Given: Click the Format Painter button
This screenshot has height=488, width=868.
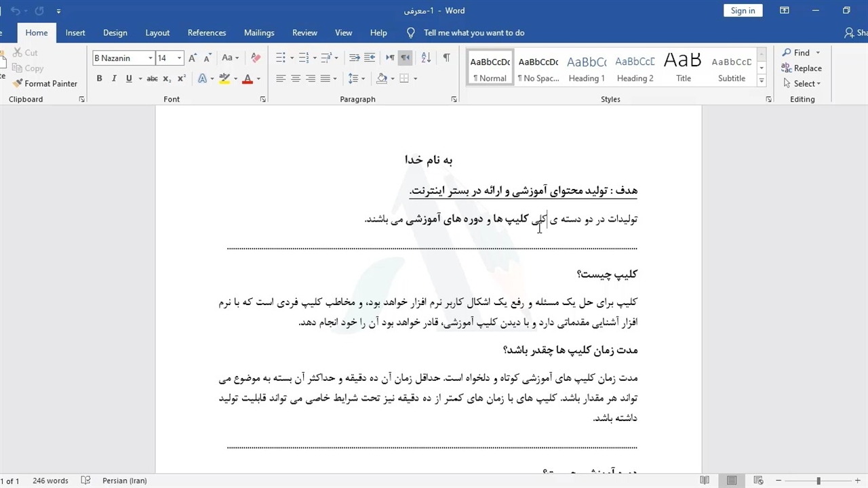Looking at the screenshot, I should tap(45, 83).
